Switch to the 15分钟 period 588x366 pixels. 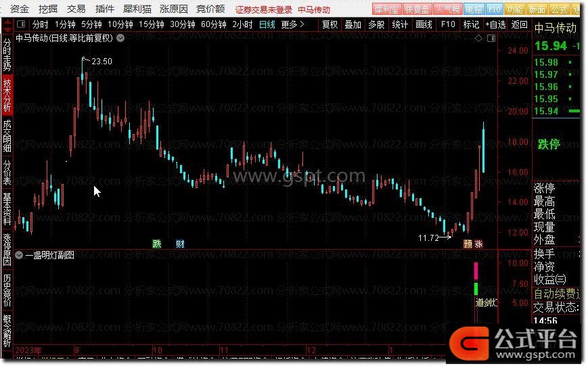pyautogui.click(x=152, y=25)
